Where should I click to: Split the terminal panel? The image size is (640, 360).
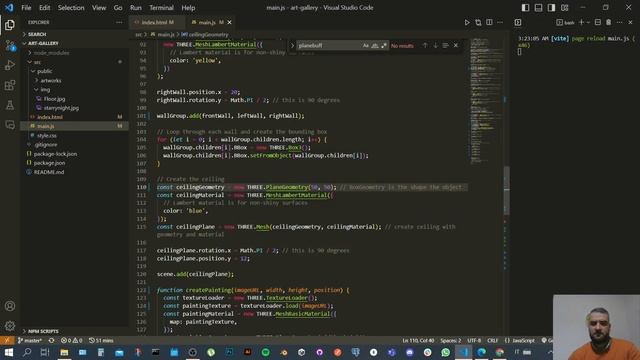[598, 22]
